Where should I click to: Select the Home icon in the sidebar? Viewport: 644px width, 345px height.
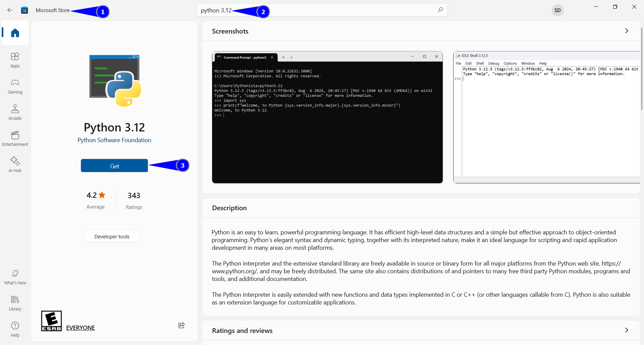[15, 33]
